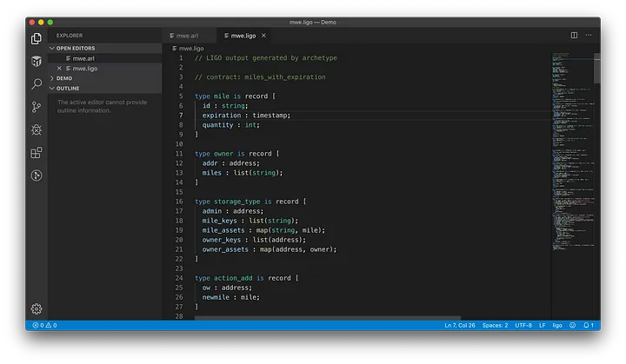Screen dimensions: 626x364
Task: Open the Extensions view
Action: click(x=37, y=153)
